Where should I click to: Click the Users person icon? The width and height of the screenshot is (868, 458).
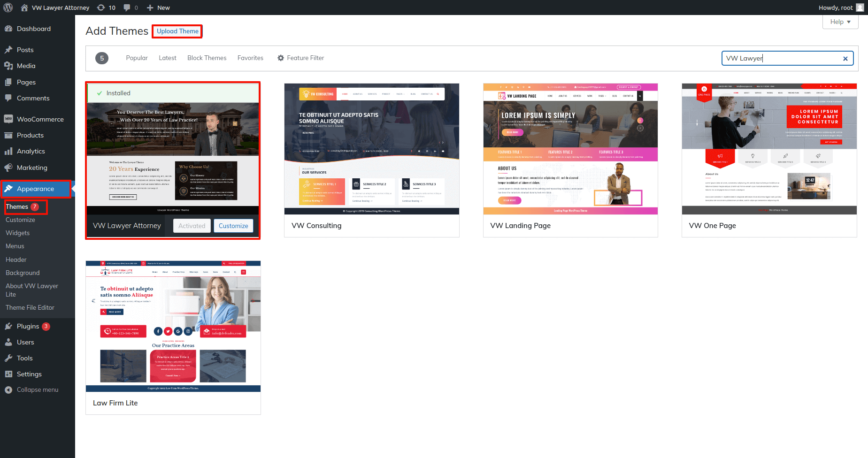coord(8,342)
